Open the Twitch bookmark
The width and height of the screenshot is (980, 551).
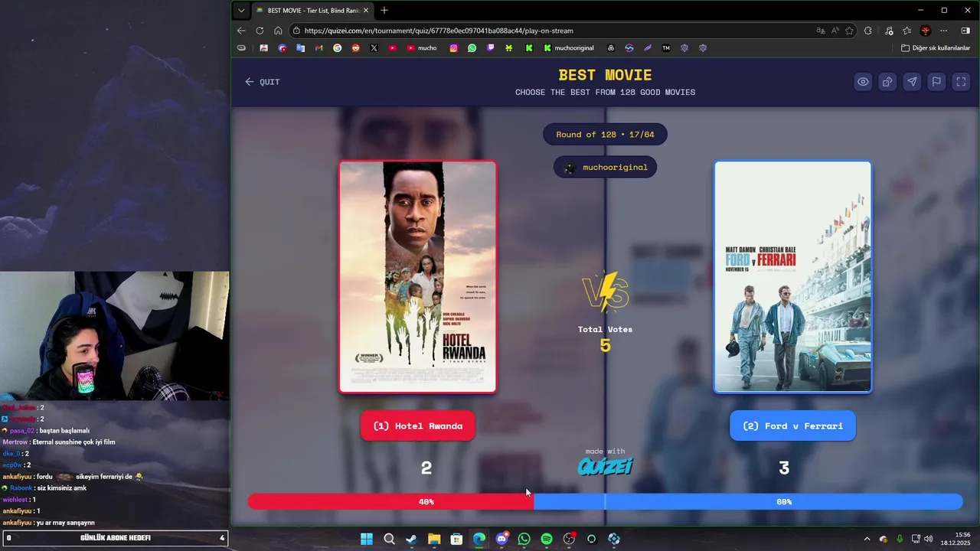point(491,47)
